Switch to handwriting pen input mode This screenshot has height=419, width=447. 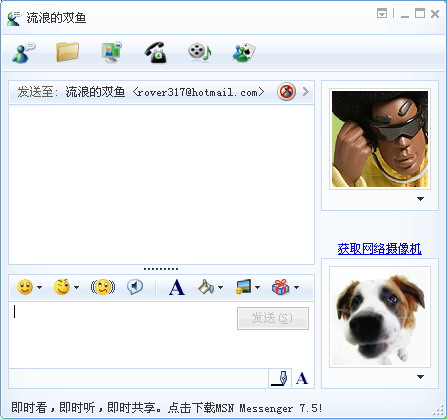pyautogui.click(x=280, y=378)
